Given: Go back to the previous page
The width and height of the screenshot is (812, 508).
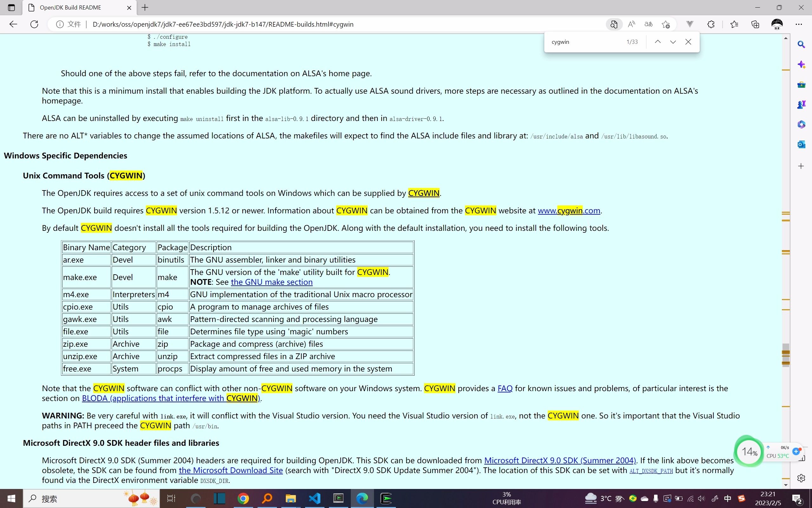Looking at the screenshot, I should [x=13, y=24].
